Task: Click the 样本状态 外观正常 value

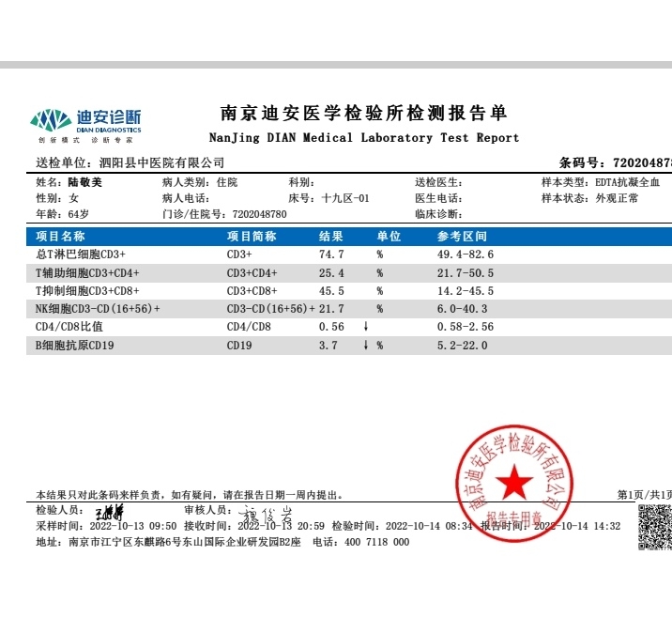Action: 617,198
